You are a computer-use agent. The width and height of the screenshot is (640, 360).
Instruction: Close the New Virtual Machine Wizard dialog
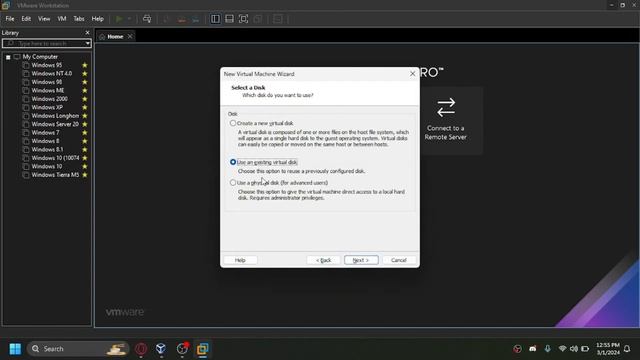(x=412, y=74)
